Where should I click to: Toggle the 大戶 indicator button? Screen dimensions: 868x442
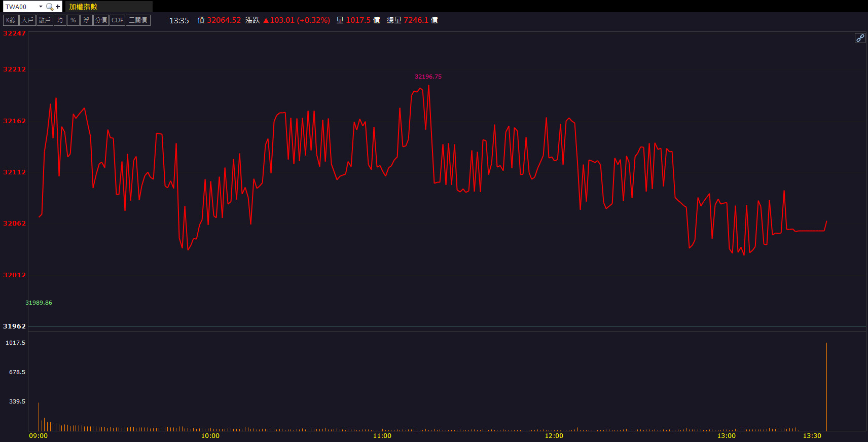[x=27, y=20]
